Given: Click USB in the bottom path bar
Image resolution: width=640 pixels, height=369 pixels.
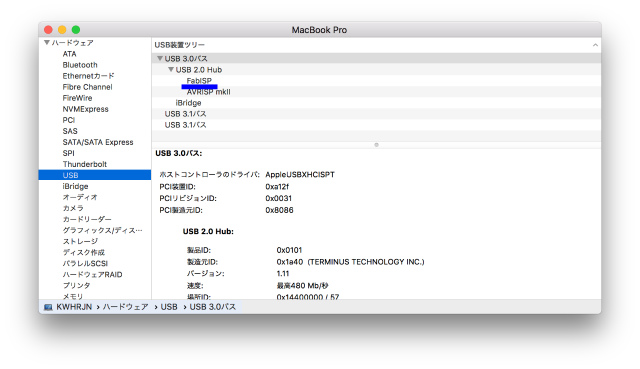Looking at the screenshot, I should coord(169,307).
